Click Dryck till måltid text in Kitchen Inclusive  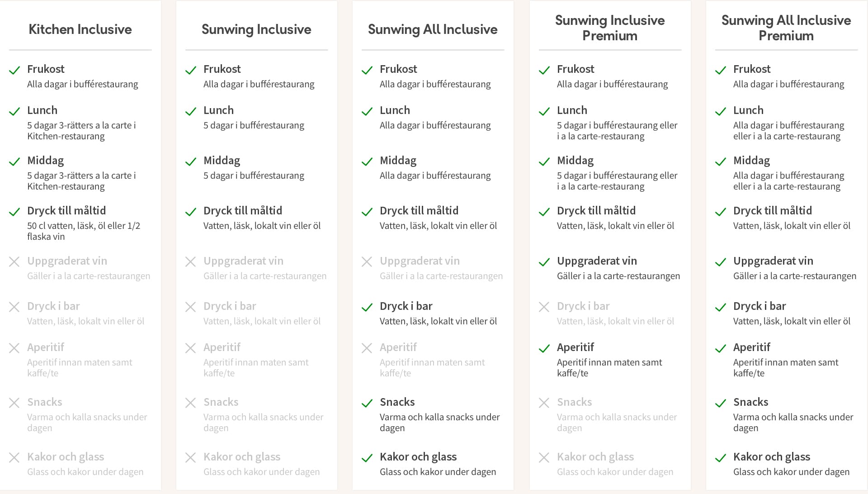66,210
